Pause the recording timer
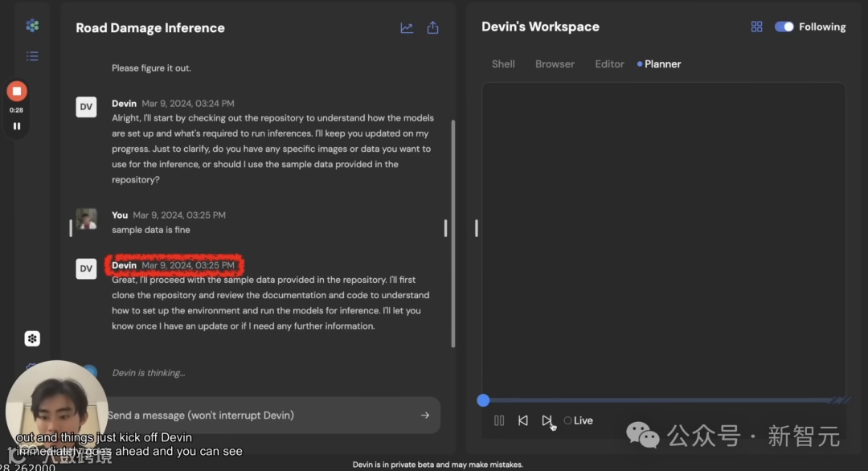The height and width of the screenshot is (471, 868). 17,126
